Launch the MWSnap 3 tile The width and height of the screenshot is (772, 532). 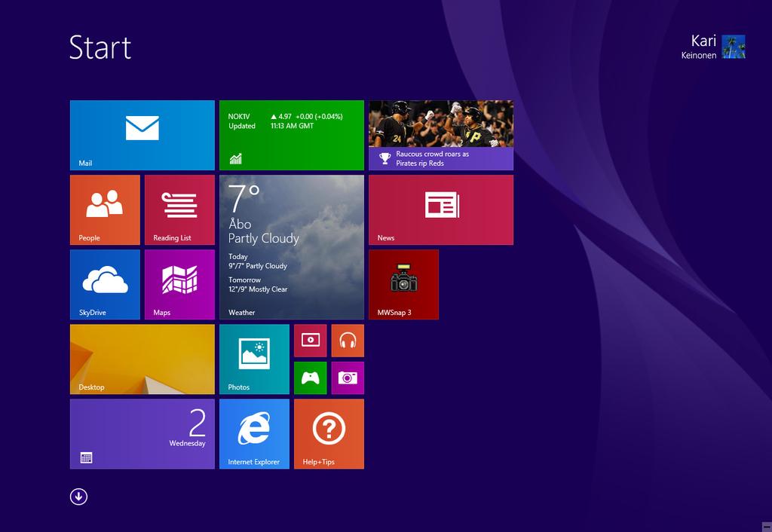(x=404, y=284)
